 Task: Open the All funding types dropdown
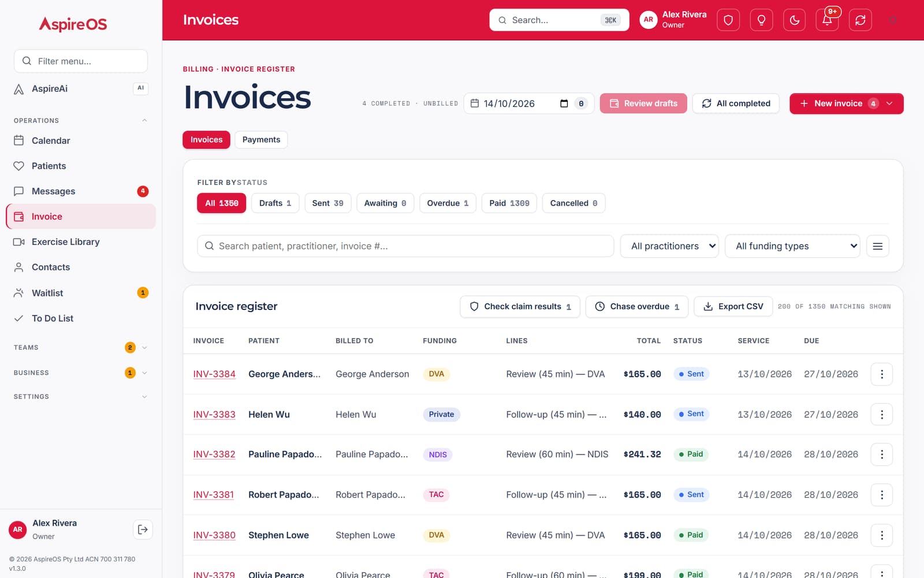(792, 246)
